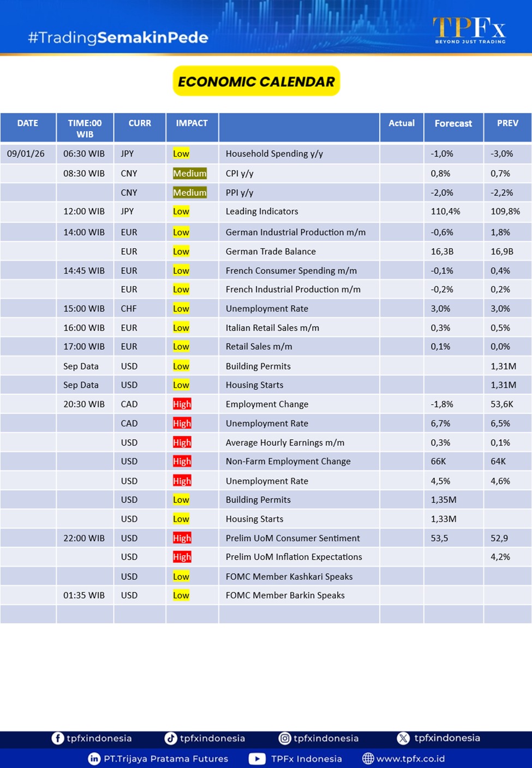Screen dimensions: 532x768
Task: Click the Medium impact tag for CPI y/y
Action: coord(189,173)
